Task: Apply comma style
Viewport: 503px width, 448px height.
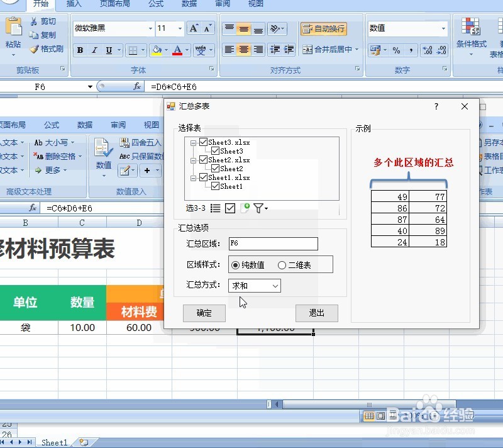Action: tap(411, 50)
